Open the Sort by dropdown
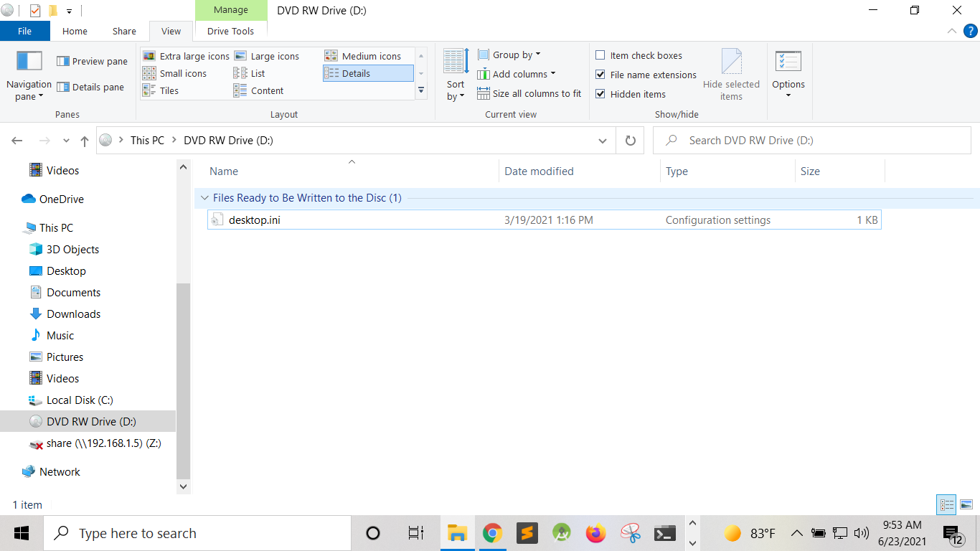The height and width of the screenshot is (551, 980). click(x=456, y=75)
